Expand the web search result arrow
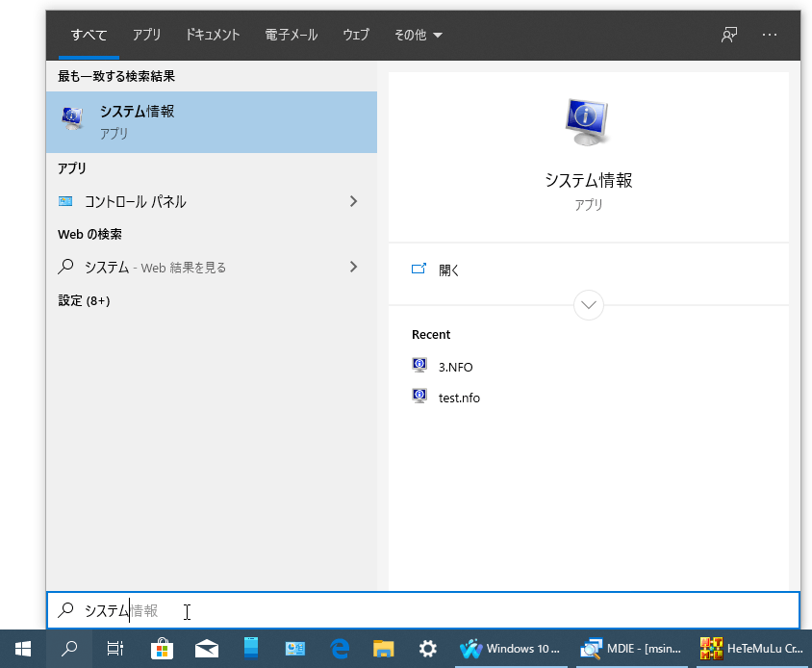The height and width of the screenshot is (668, 812). tap(354, 267)
